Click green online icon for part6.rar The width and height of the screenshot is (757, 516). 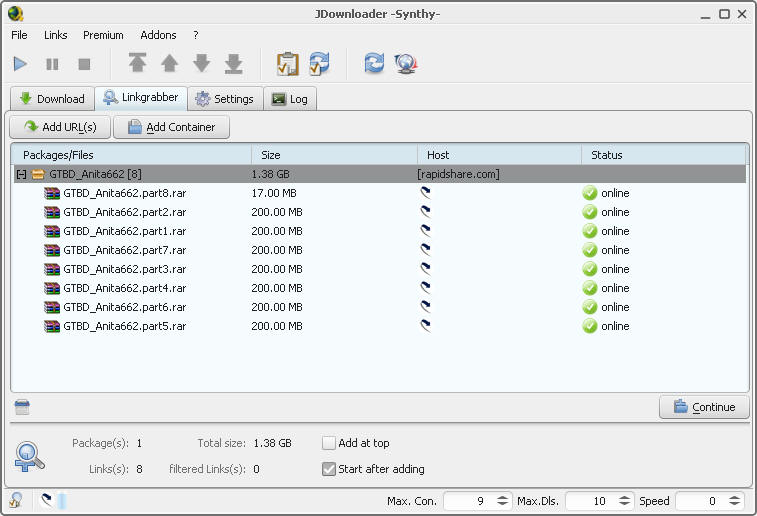click(x=589, y=307)
